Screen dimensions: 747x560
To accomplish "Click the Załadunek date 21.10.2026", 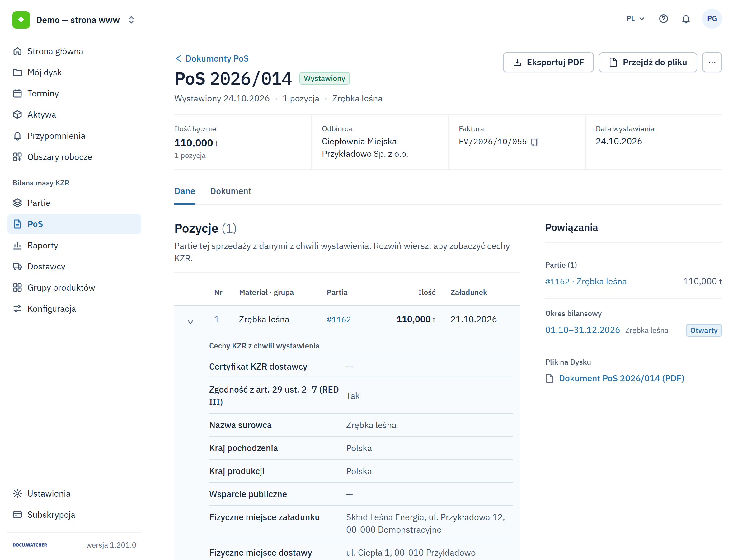I will pyautogui.click(x=473, y=319).
